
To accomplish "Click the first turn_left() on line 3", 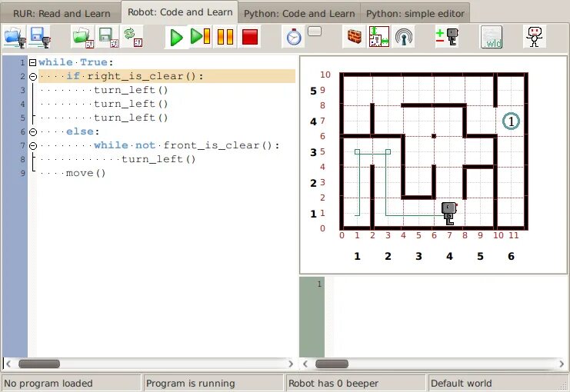I will click(x=131, y=90).
